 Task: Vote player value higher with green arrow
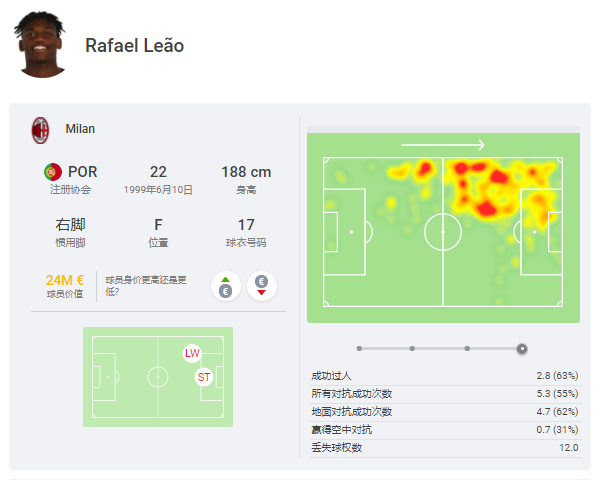coord(226,286)
